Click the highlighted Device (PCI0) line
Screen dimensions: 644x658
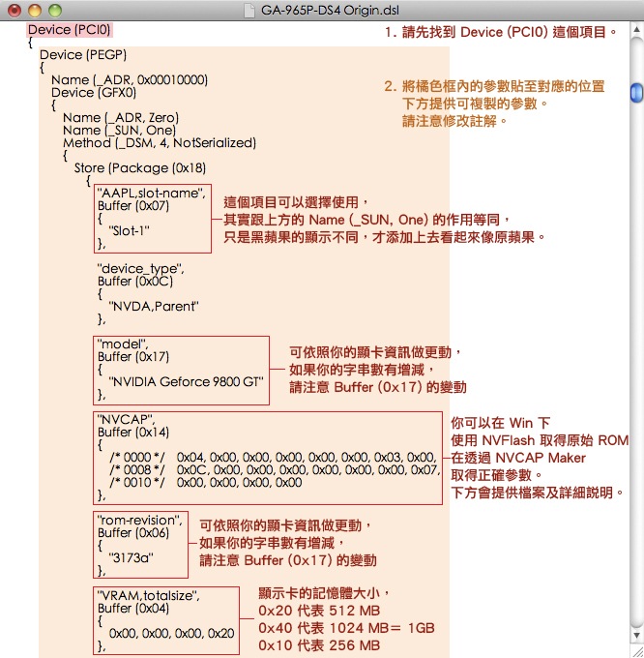coord(70,30)
